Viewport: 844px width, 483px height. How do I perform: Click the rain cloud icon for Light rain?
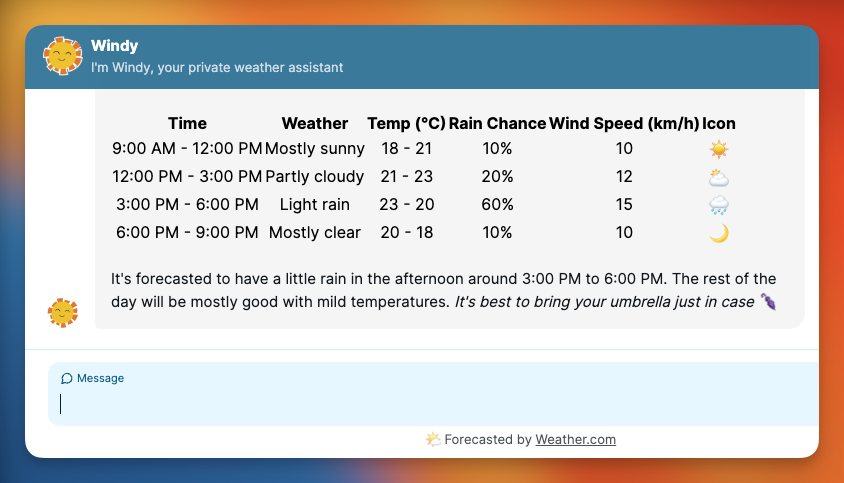tap(719, 205)
